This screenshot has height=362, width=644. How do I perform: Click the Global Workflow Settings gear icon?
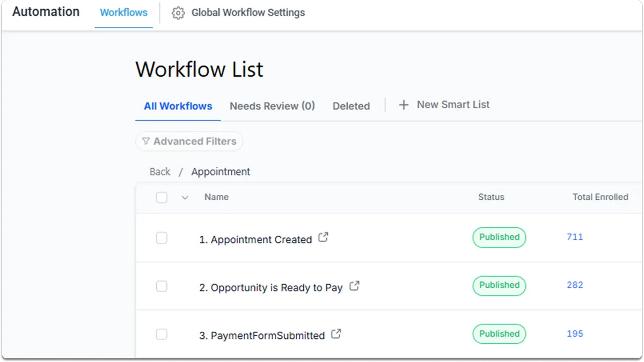coord(178,13)
